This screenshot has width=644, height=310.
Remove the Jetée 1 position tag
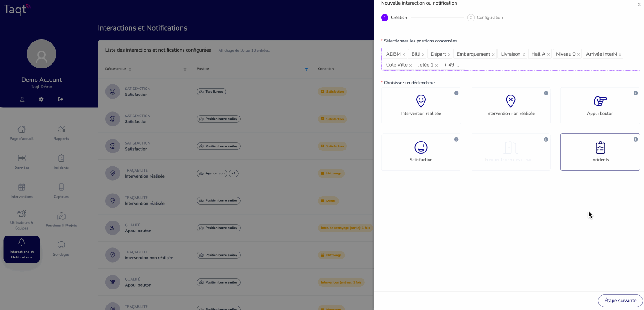click(436, 65)
